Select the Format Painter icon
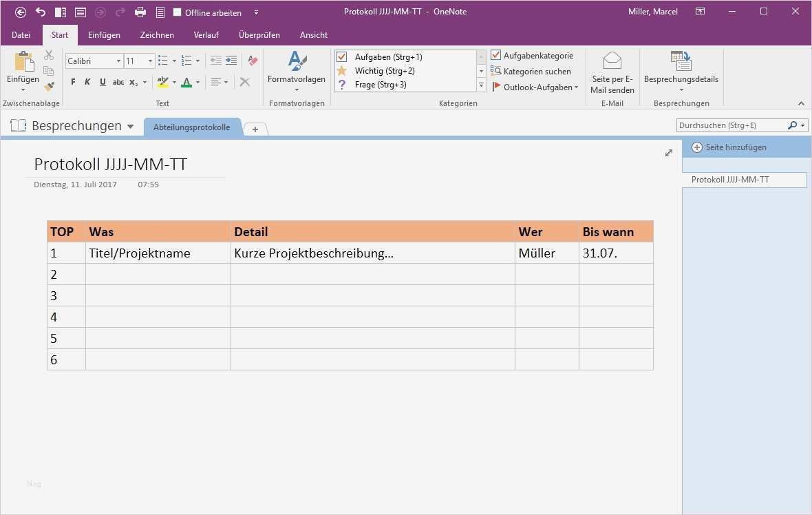This screenshot has height=515, width=812. pos(253,61)
